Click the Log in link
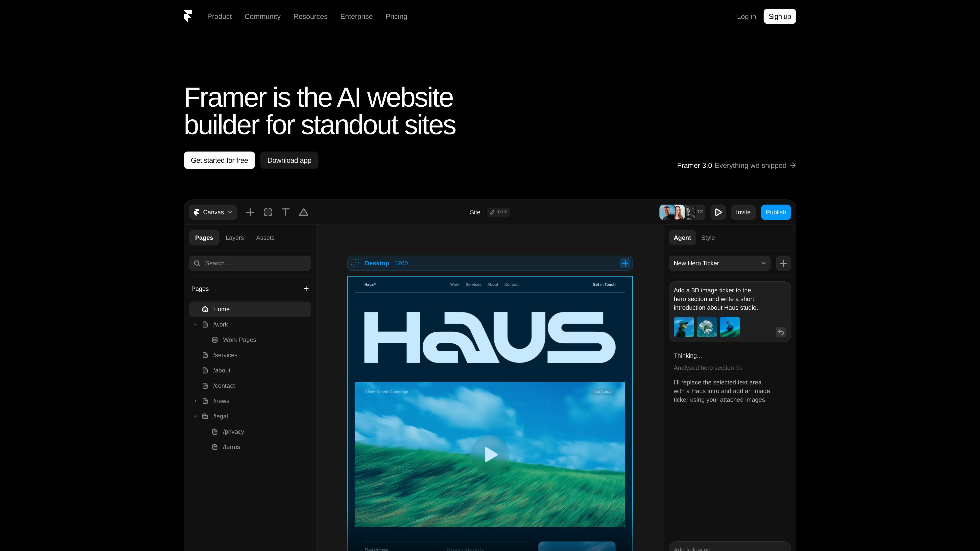The image size is (980, 551). click(x=746, y=16)
